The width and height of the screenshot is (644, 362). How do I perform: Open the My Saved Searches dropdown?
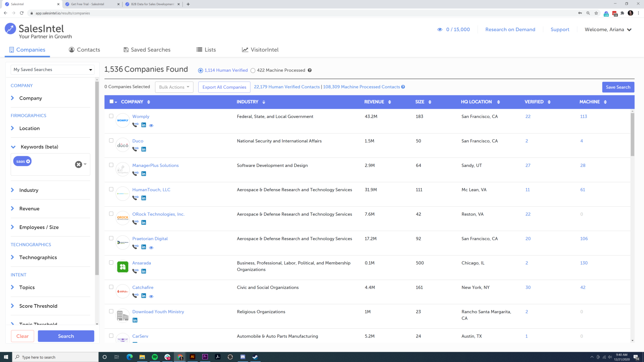(x=52, y=69)
